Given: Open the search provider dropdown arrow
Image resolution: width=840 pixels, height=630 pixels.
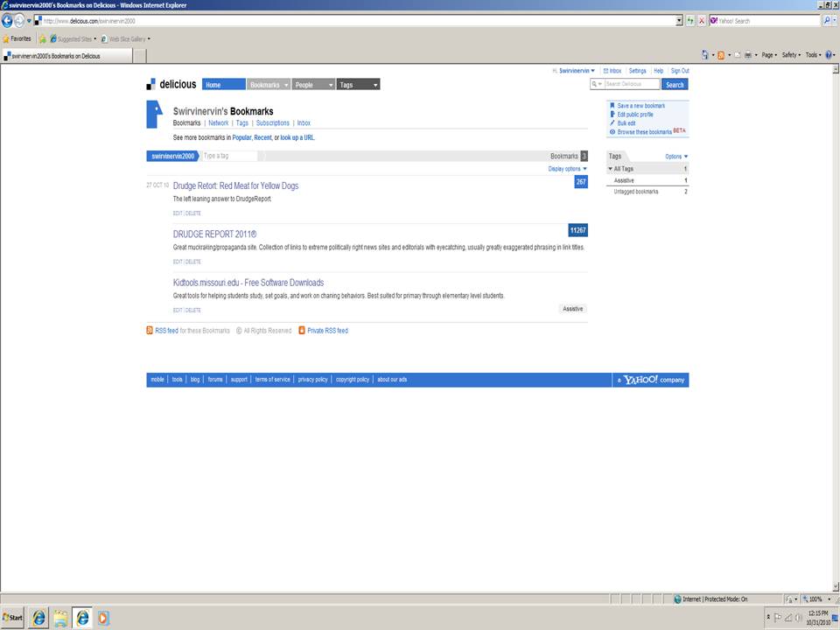Looking at the screenshot, I should click(x=835, y=21).
